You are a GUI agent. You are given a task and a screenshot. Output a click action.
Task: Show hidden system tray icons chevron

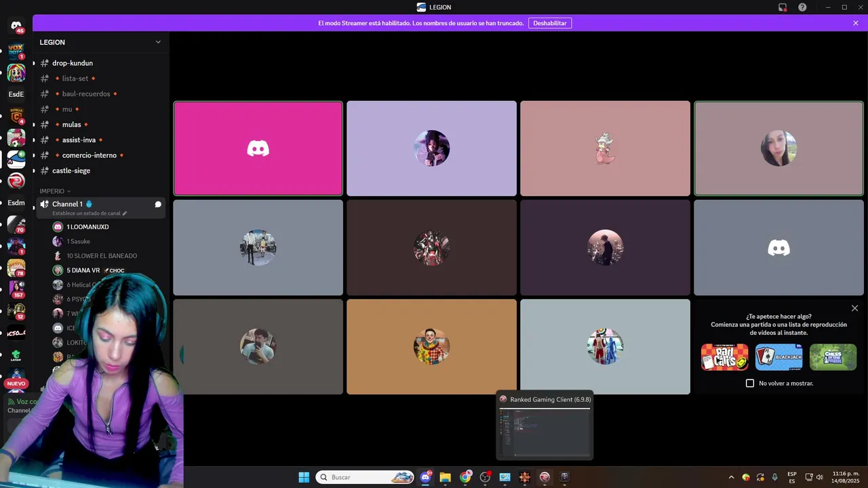click(x=731, y=477)
